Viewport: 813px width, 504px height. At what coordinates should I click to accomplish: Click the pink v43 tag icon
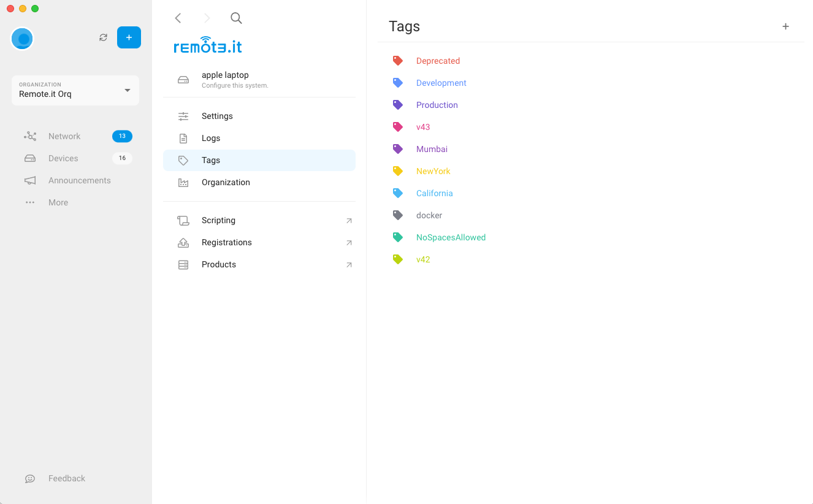tap(398, 127)
